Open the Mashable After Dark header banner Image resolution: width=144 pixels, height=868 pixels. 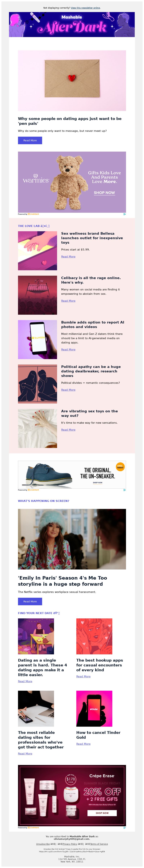[x=72, y=25]
